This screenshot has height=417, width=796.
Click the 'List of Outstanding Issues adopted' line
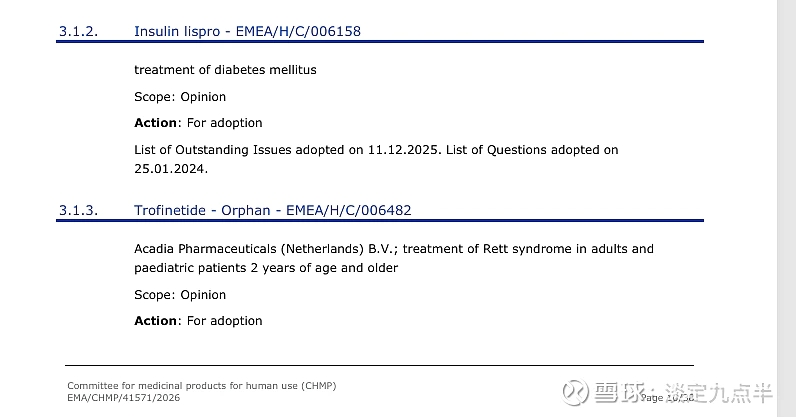tap(376, 150)
